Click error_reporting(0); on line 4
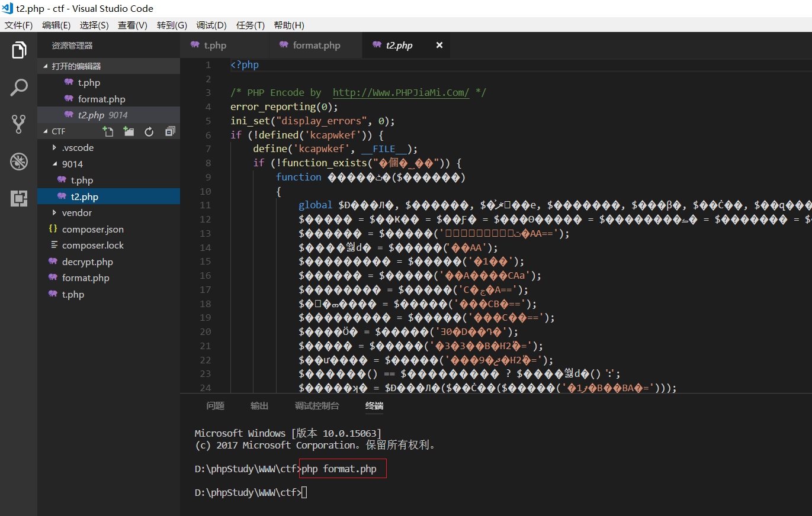812x516 pixels. point(284,107)
